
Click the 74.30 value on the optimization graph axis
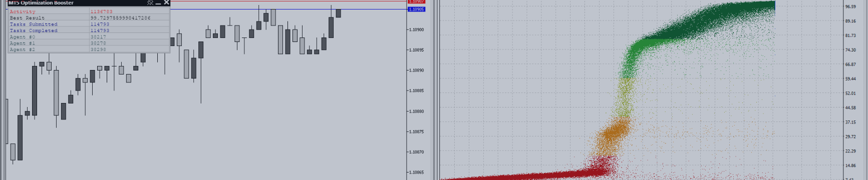pyautogui.click(x=850, y=50)
